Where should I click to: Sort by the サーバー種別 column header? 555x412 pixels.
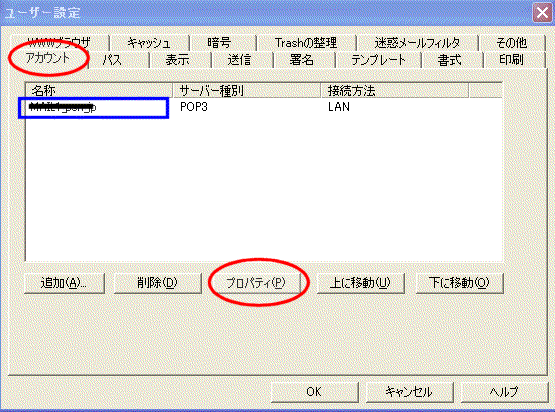tap(247, 91)
